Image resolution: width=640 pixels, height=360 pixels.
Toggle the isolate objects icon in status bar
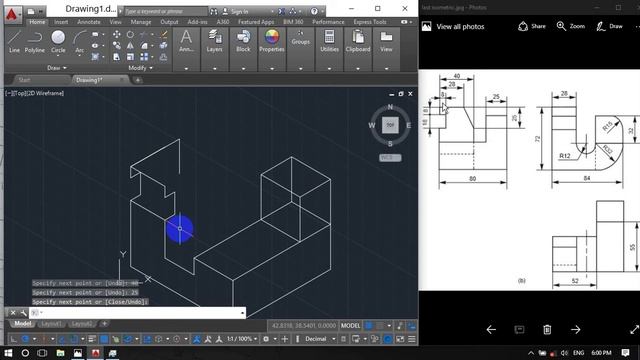pyautogui.click(x=375, y=339)
